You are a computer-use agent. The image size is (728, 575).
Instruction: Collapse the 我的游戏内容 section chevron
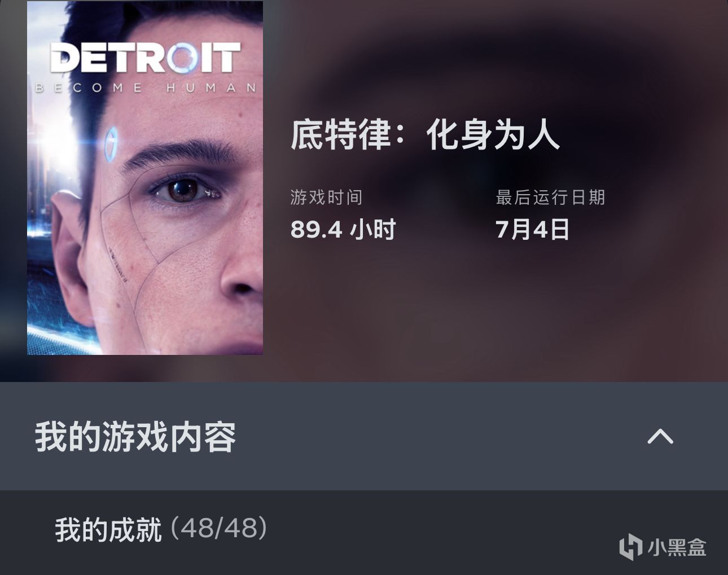tap(660, 436)
